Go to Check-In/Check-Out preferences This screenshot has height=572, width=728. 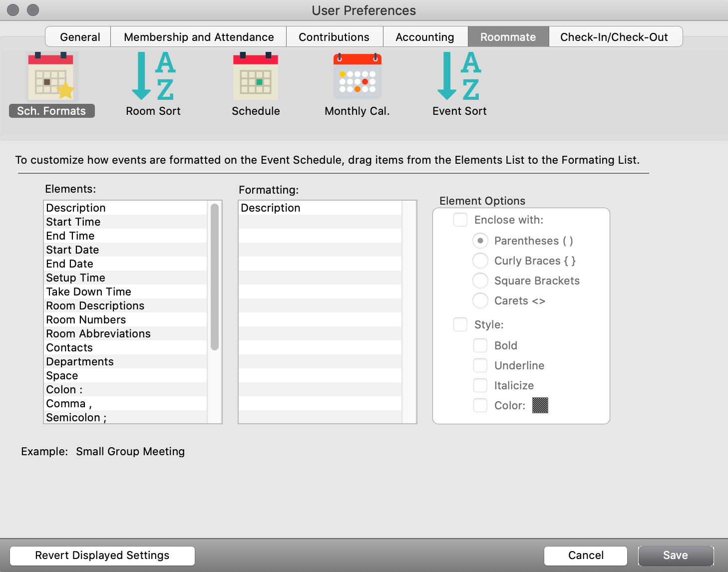[615, 36]
